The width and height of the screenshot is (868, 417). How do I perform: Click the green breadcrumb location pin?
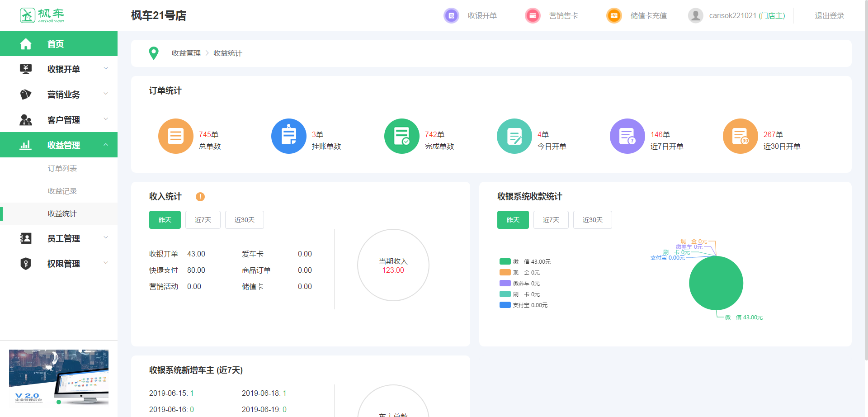coord(154,53)
